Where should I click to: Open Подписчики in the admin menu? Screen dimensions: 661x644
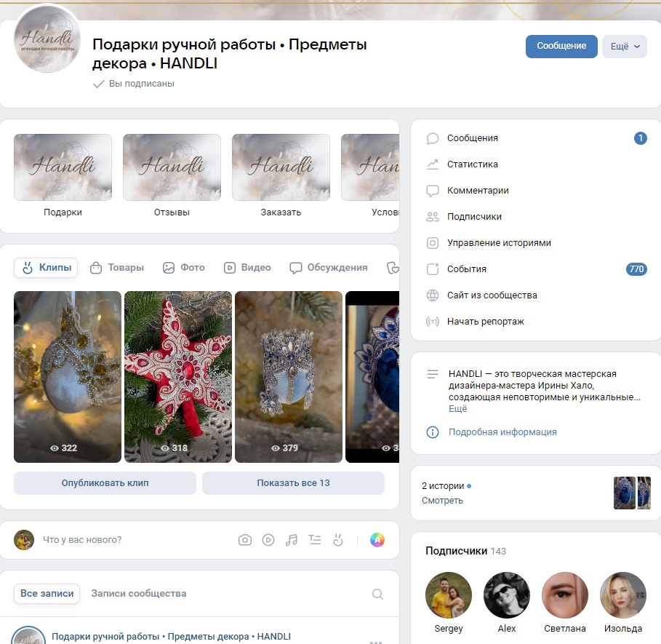536,216
